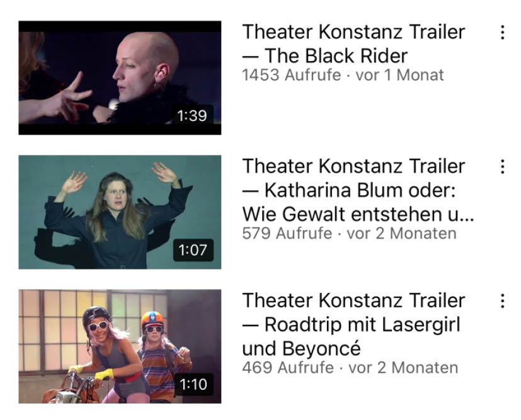
Task: Click the '579 Aufrufe' view count
Action: coord(287,234)
